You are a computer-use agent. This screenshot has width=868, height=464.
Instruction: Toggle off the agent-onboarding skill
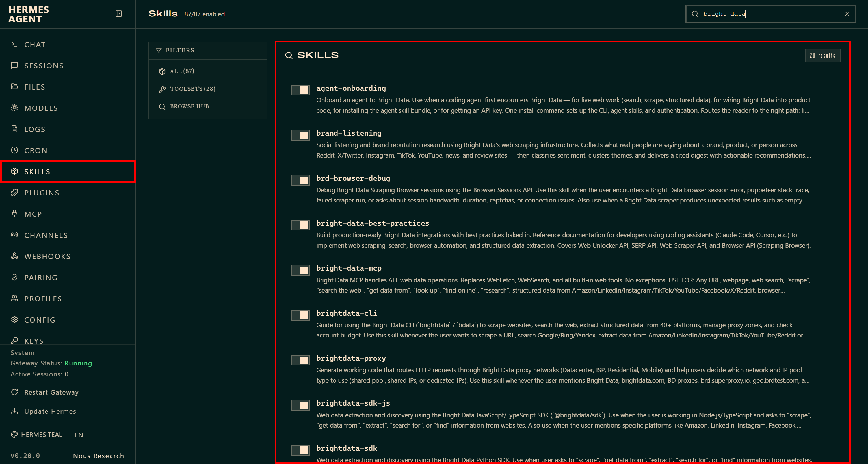[300, 90]
